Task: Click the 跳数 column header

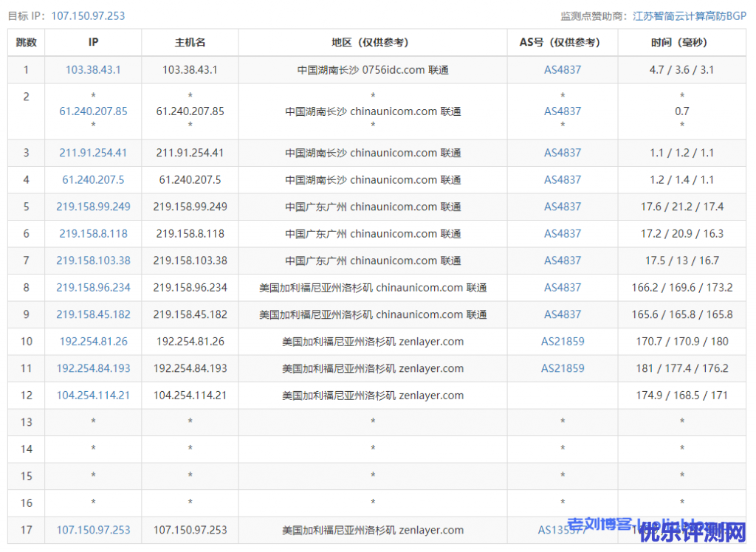Action: point(27,43)
